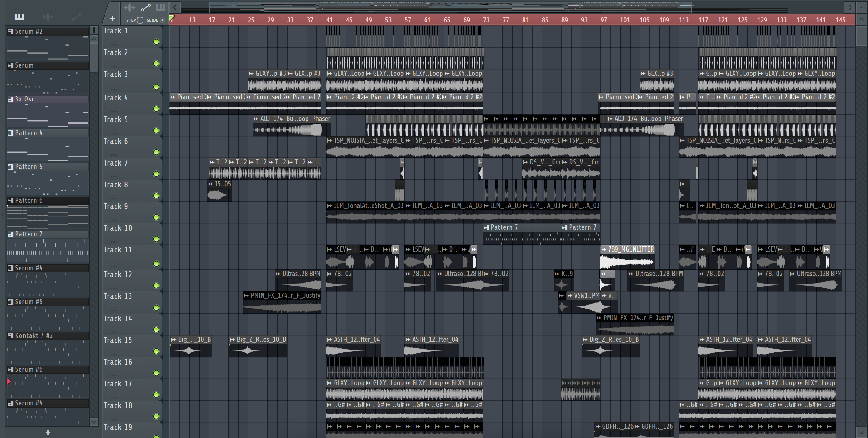Show audio clips in the picker panel
Screen dimensions: 868x438
(48, 17)
